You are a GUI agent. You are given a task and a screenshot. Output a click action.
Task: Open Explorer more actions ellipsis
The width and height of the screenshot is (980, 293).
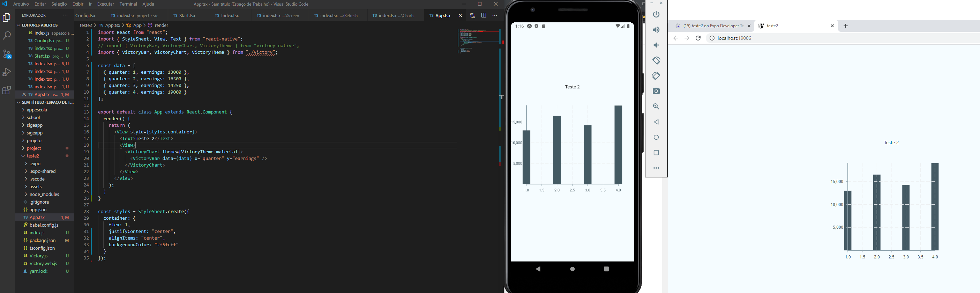65,16
